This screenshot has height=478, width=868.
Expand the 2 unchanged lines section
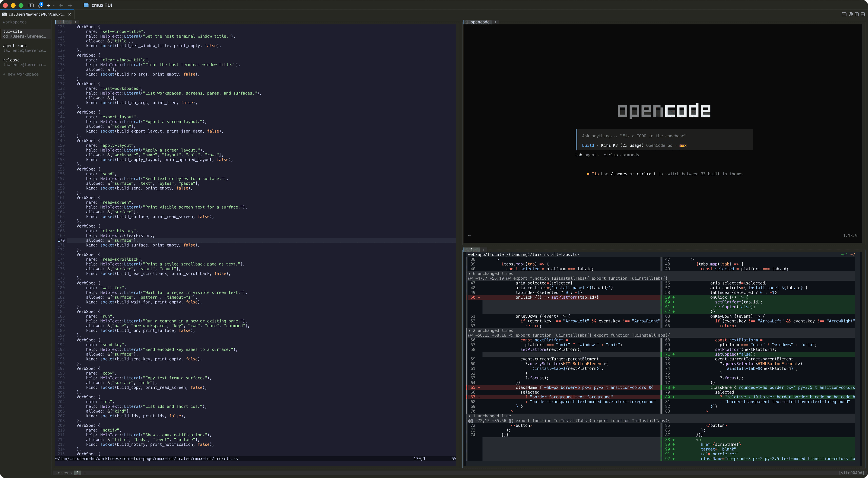tap(491, 330)
